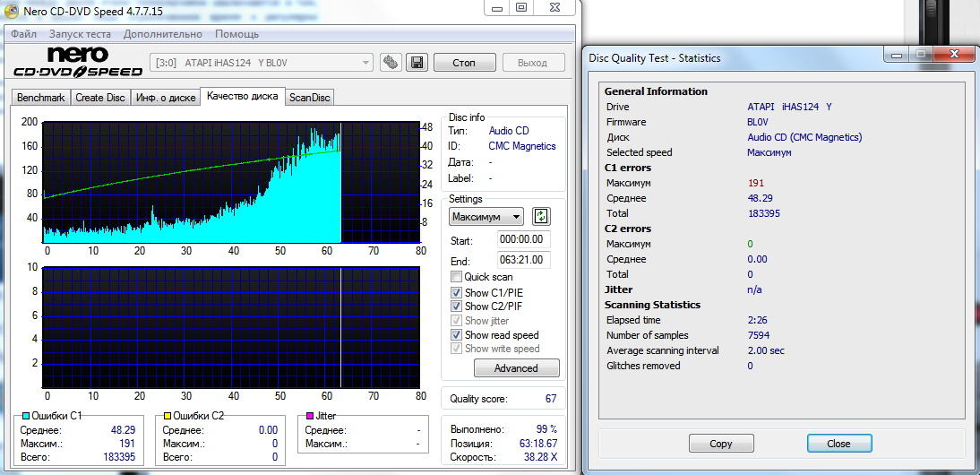Screen dimensions: 980x475
Task: Click the floppy disk save icon
Action: coord(416,63)
